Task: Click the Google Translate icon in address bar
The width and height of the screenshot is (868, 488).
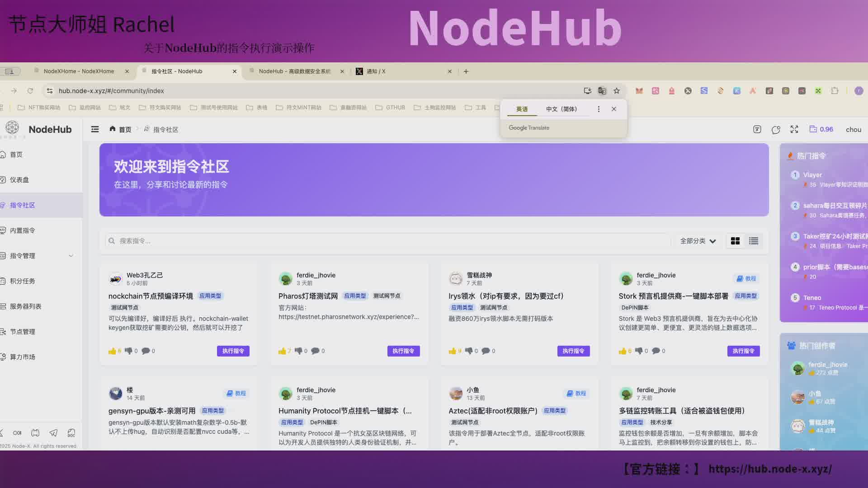Action: point(602,91)
